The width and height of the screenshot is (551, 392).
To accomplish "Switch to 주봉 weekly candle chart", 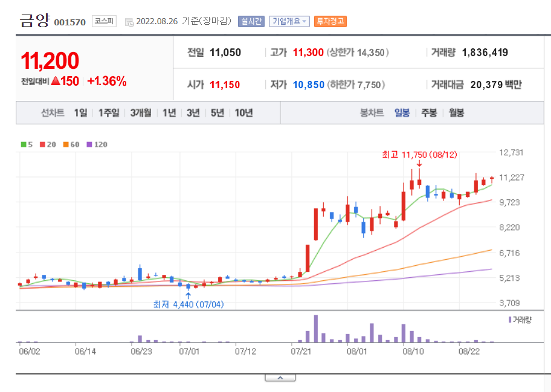I will (x=429, y=113).
